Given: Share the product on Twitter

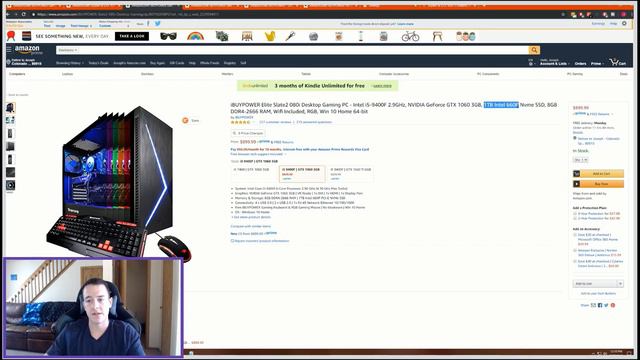Looking at the screenshot, I should pos(606,305).
